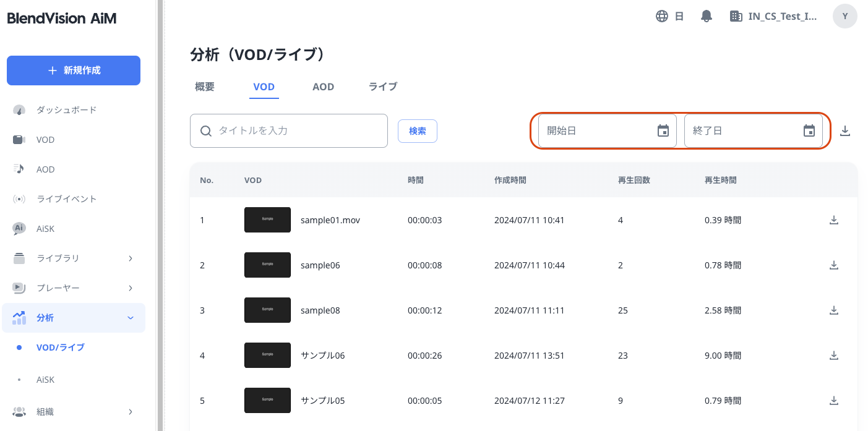This screenshot has height=431, width=868.
Task: Click the 検索 button
Action: click(x=417, y=130)
